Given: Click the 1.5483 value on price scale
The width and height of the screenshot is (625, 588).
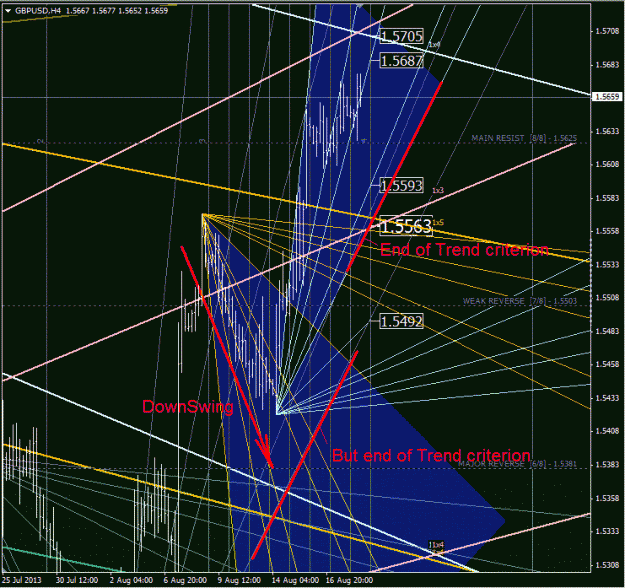Looking at the screenshot, I should point(607,331).
